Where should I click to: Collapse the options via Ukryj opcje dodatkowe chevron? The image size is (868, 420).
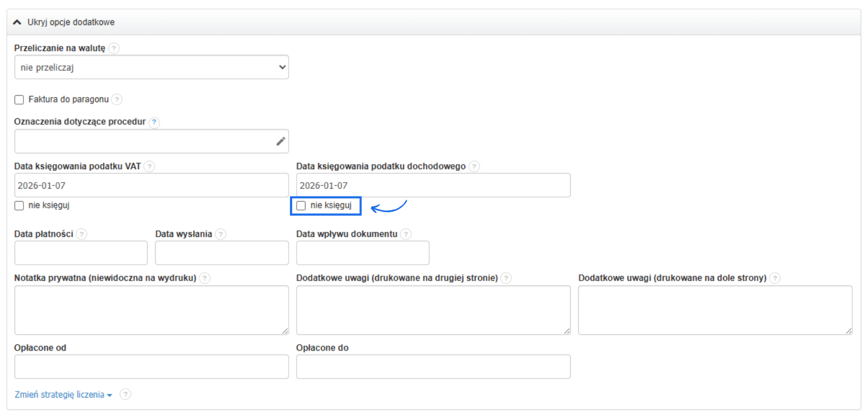[x=18, y=22]
